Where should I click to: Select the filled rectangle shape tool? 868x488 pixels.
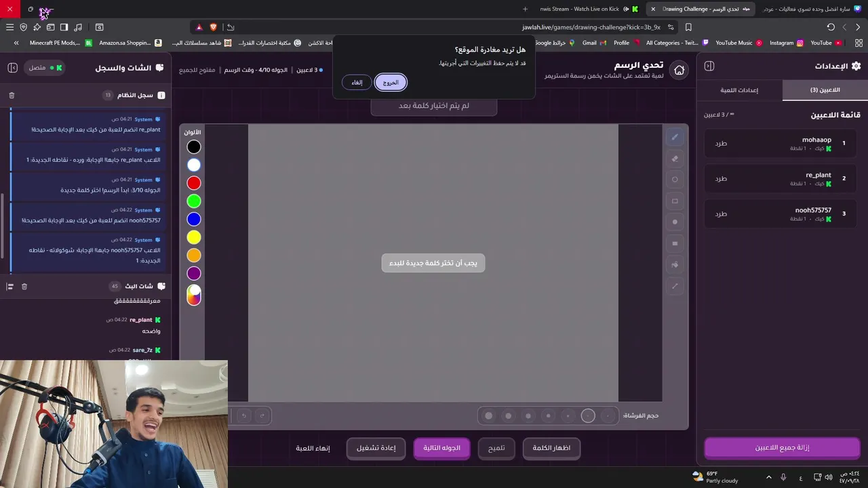pos(675,243)
